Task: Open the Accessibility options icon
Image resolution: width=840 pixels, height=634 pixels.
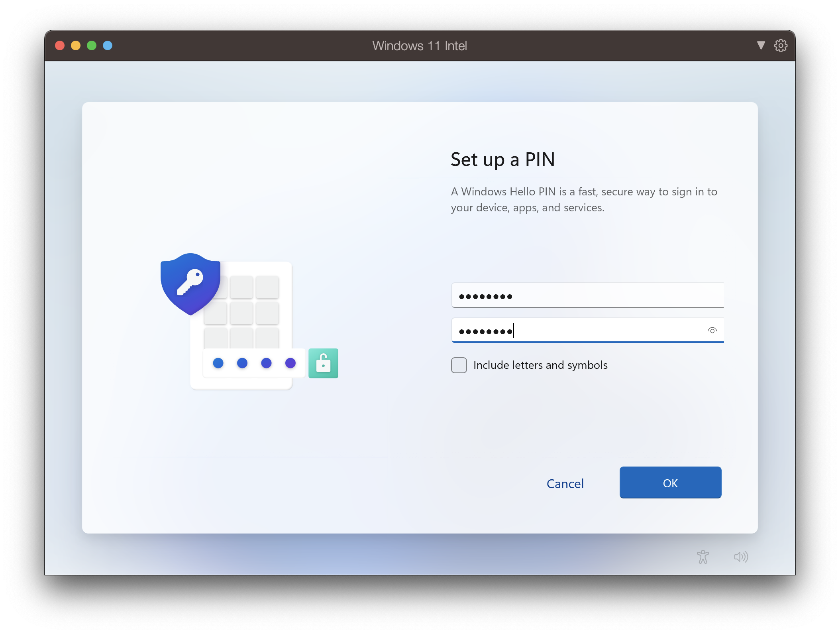Action: pyautogui.click(x=703, y=557)
